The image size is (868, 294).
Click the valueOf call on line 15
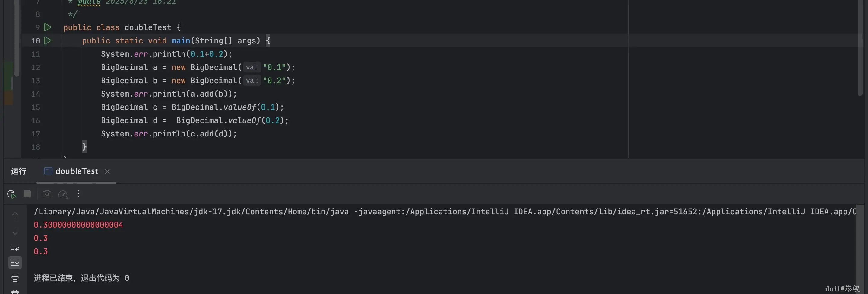point(239,107)
